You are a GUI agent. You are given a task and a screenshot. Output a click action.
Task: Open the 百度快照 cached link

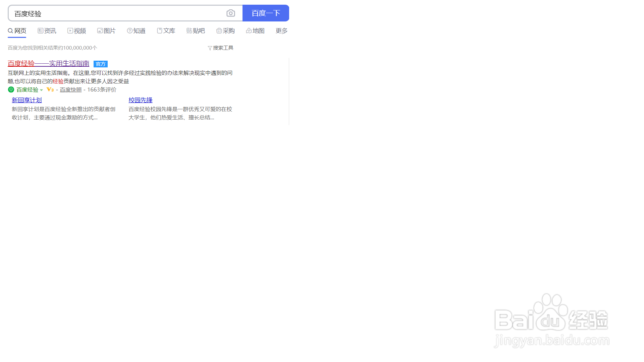tap(71, 89)
